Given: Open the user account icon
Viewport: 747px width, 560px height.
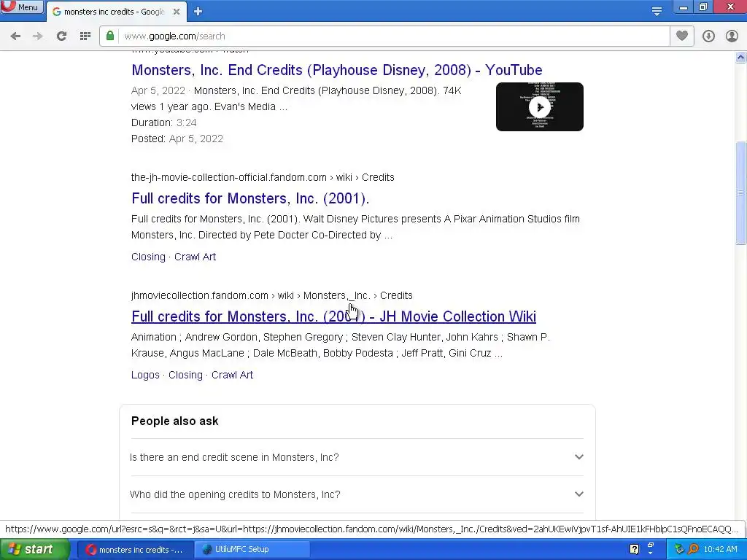Looking at the screenshot, I should pyautogui.click(x=732, y=36).
